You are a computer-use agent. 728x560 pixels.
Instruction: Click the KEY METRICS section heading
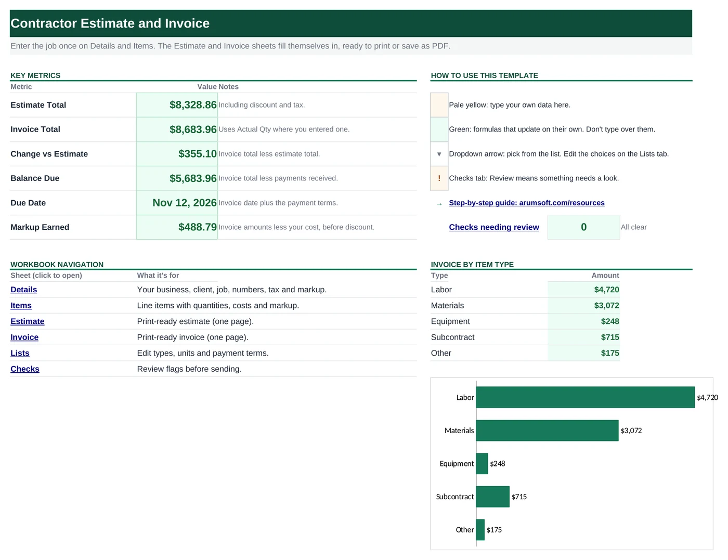[x=35, y=75]
